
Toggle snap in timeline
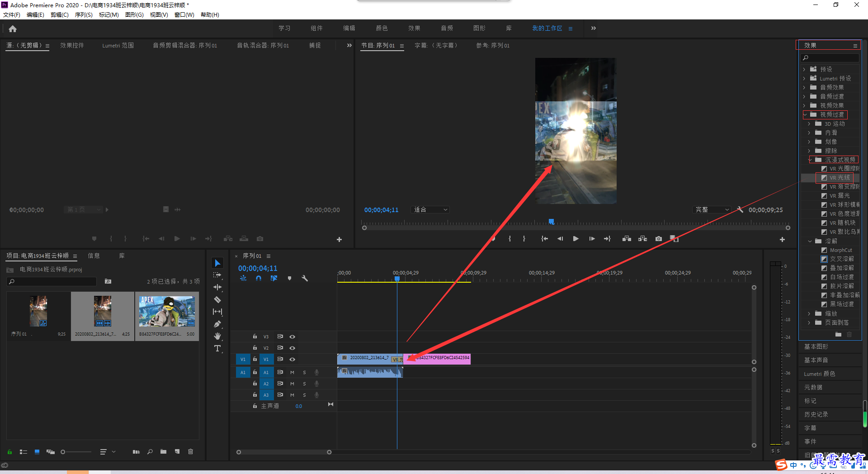pyautogui.click(x=259, y=278)
